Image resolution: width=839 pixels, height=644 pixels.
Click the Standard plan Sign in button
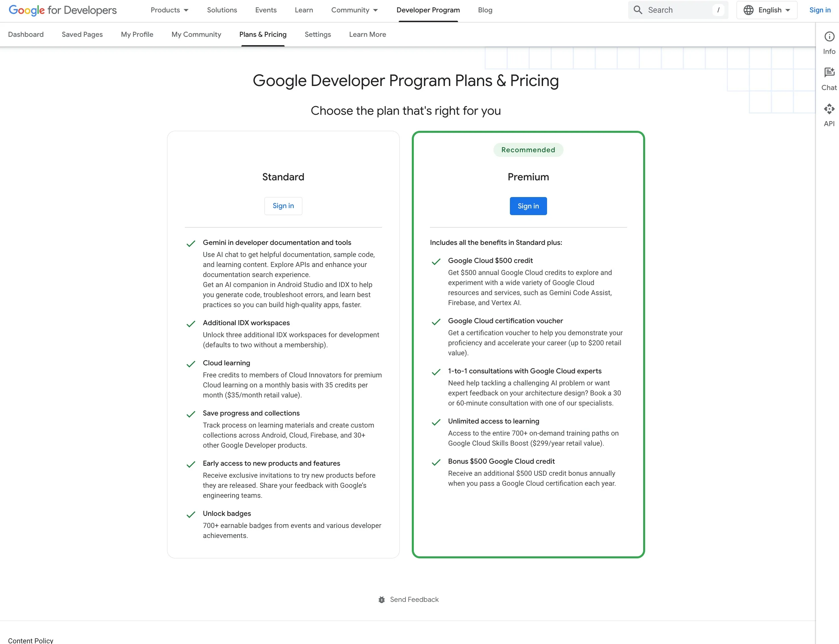click(282, 206)
